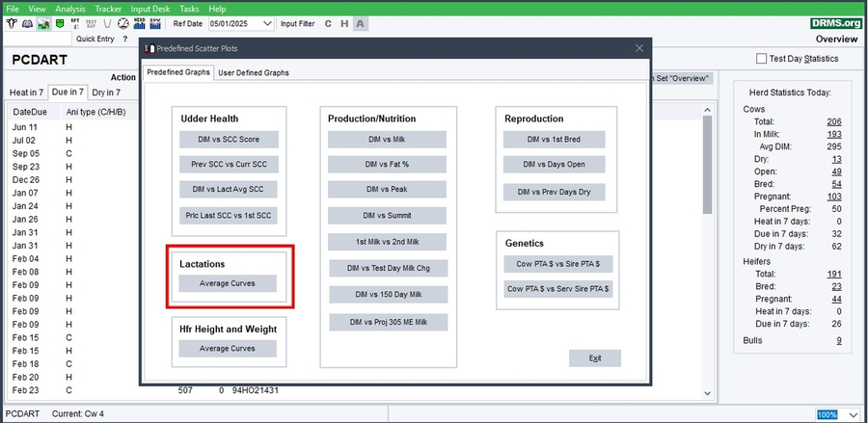Screen dimensions: 868x423
Task: Open the DIM vs 1st Bred plot
Action: coord(555,140)
